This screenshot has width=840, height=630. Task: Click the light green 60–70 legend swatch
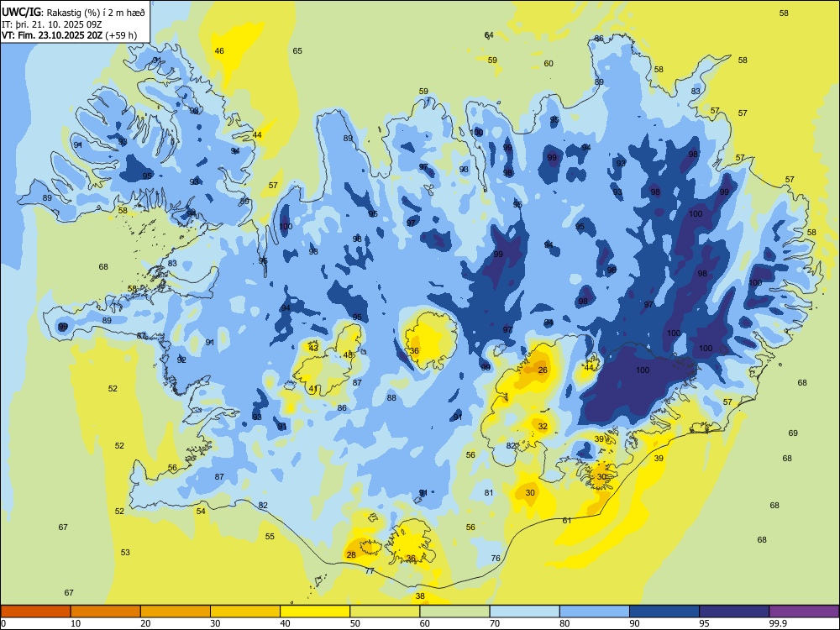pos(454,612)
